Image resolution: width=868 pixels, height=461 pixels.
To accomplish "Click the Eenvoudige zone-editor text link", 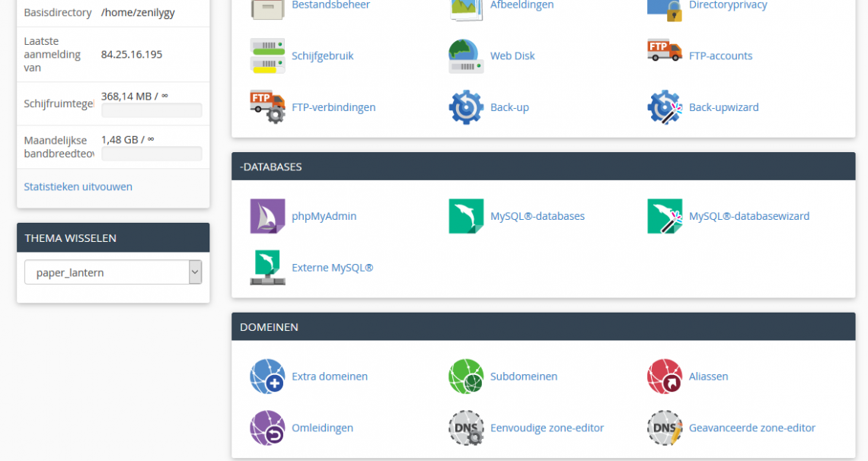I will 547,428.
